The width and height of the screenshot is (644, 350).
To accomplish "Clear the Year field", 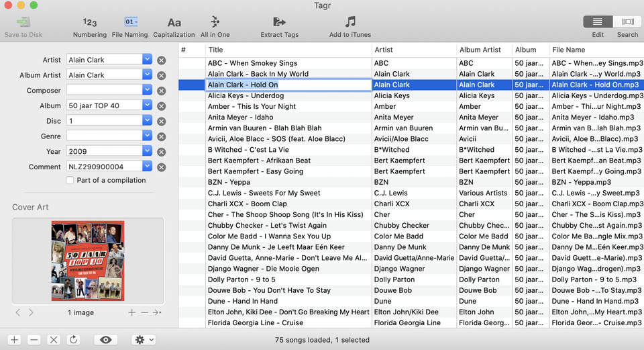I will coord(162,152).
